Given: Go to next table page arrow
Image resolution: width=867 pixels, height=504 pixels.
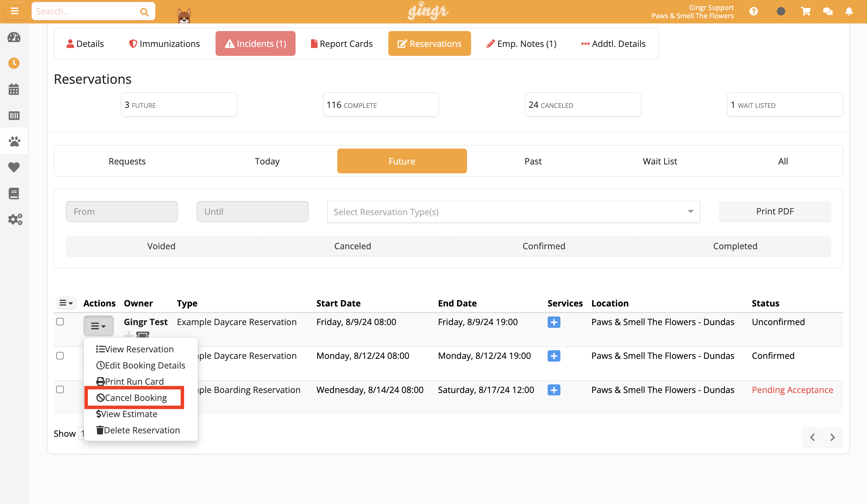Looking at the screenshot, I should [833, 437].
